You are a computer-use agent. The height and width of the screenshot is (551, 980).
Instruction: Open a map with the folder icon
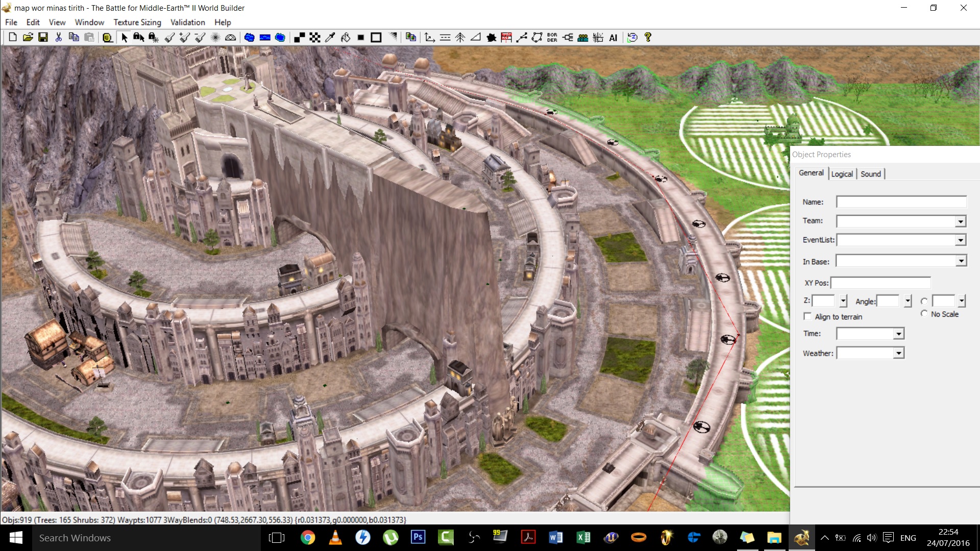28,37
